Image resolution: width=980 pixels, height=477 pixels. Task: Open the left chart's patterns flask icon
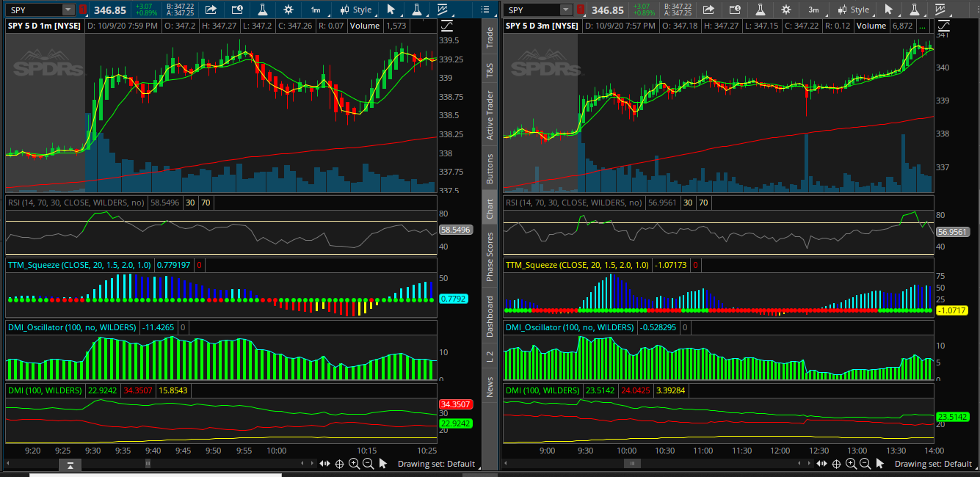click(x=416, y=10)
